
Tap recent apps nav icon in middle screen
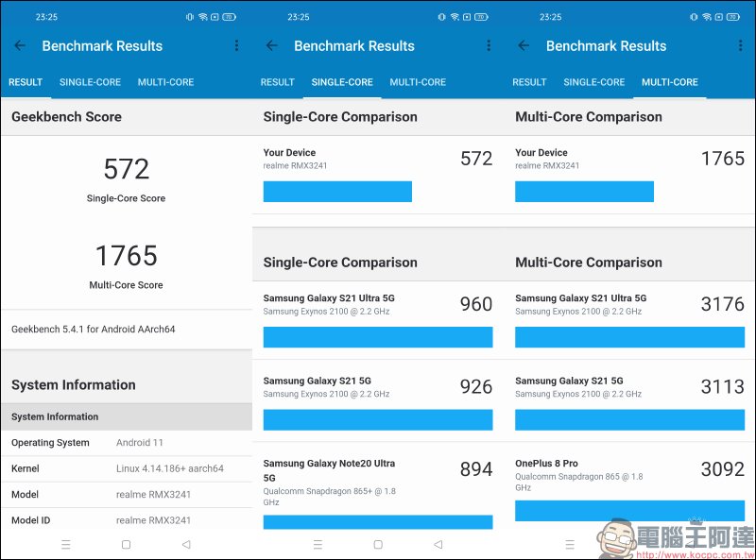(318, 545)
